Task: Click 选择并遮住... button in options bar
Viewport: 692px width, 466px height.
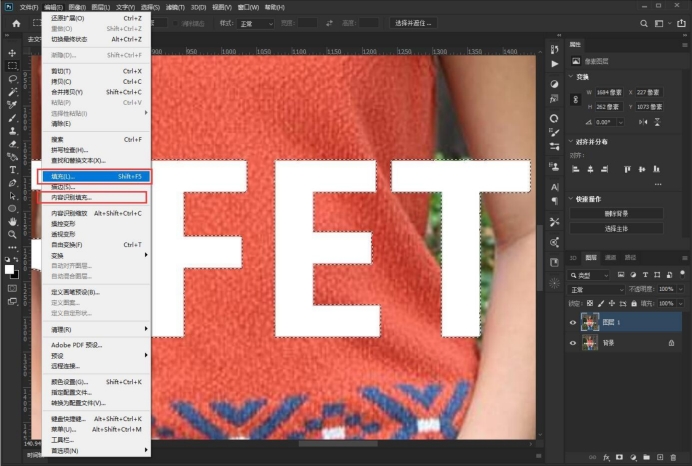Action: pos(413,23)
